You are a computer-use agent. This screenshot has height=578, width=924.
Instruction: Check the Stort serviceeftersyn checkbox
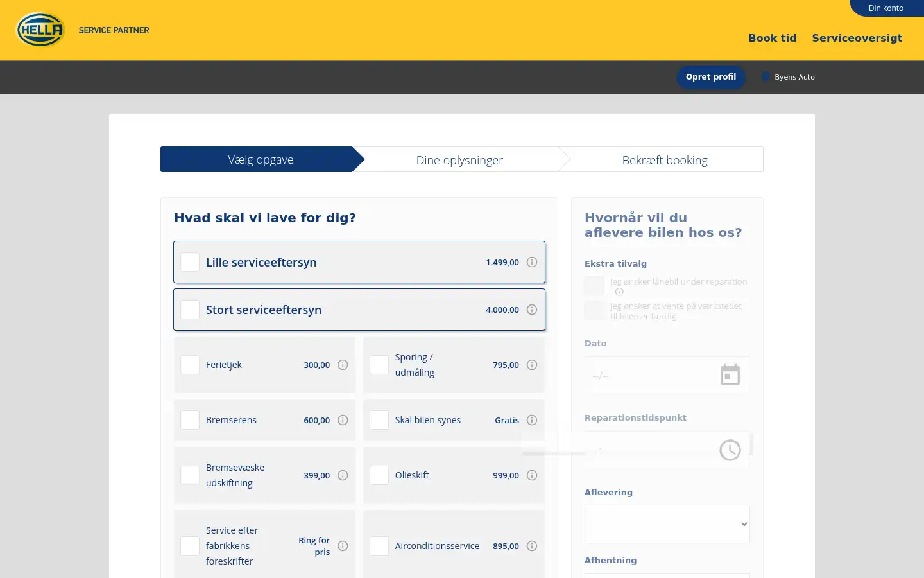pos(190,310)
